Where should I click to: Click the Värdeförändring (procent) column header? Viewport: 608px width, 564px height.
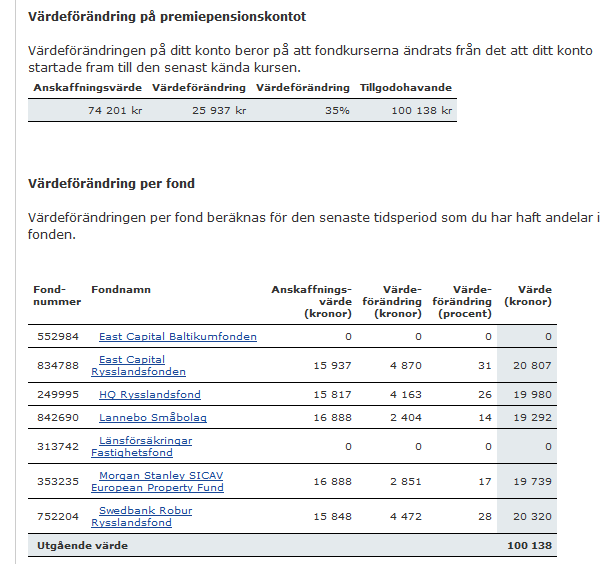tap(462, 302)
